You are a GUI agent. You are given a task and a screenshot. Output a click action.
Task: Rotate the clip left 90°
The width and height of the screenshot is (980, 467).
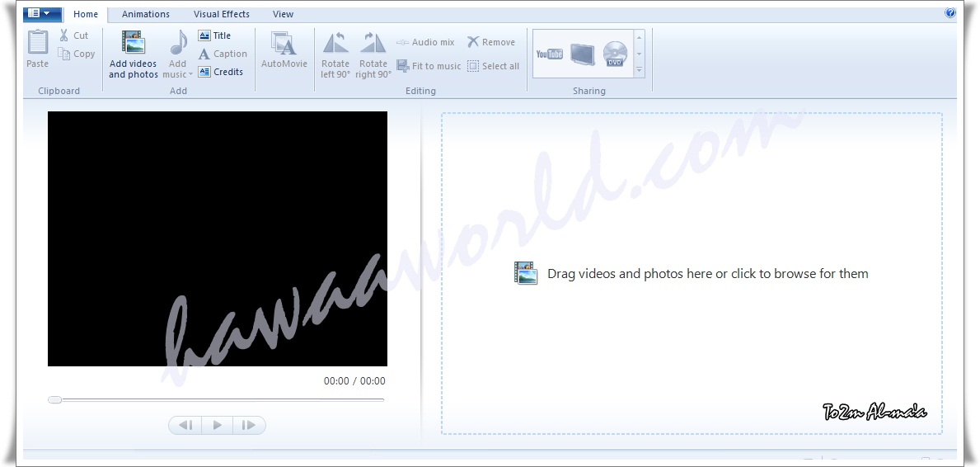click(x=335, y=44)
